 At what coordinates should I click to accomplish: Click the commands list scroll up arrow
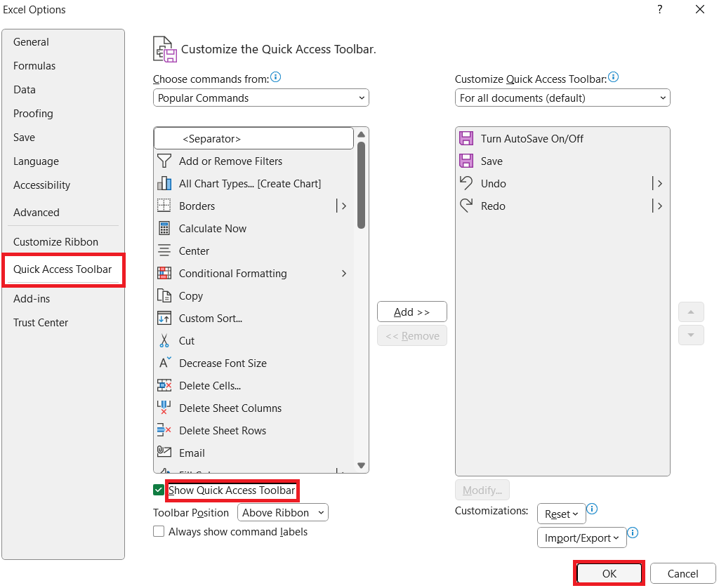pos(361,135)
